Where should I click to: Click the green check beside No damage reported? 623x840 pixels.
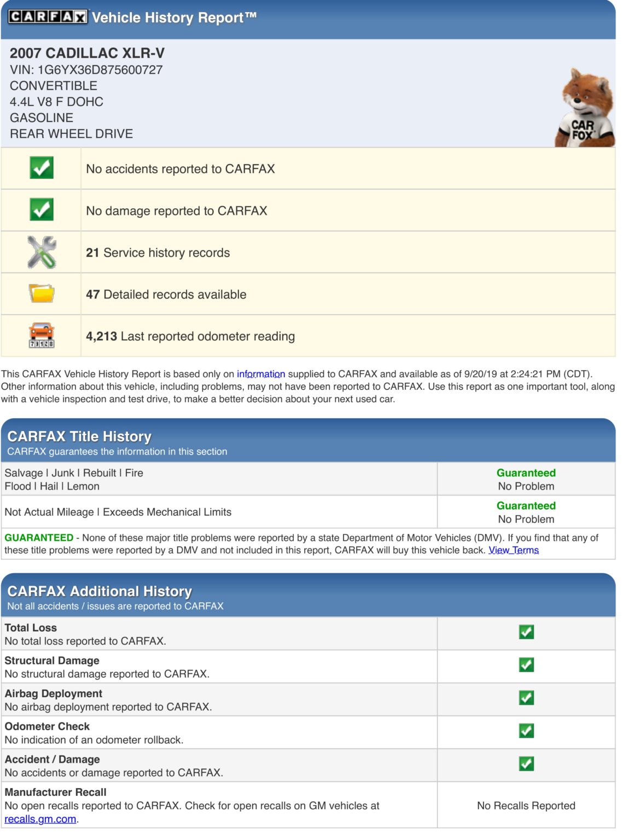[x=42, y=209]
